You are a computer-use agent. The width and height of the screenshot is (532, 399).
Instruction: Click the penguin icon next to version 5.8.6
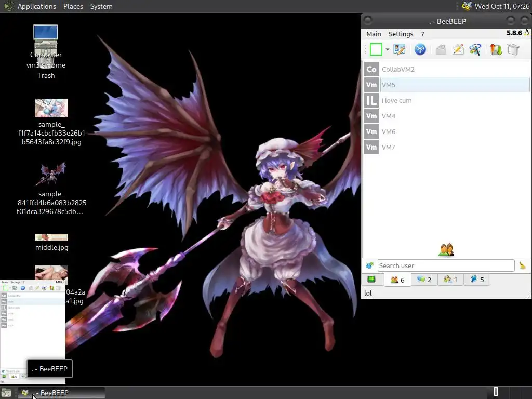pos(527,33)
